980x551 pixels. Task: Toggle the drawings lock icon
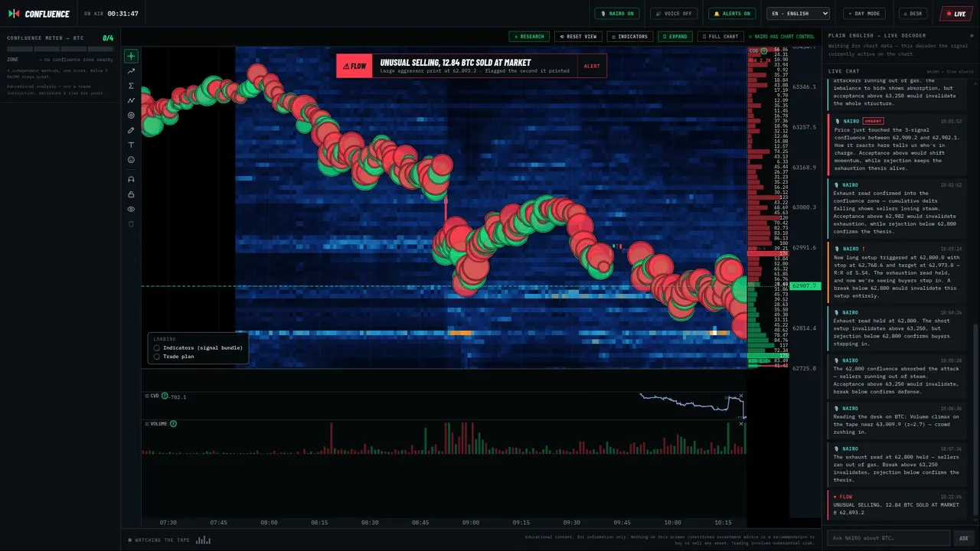click(131, 194)
